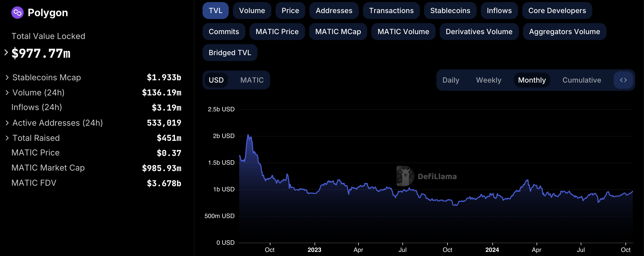
Task: Expand the Total Value Locked breakdown
Action: click(x=6, y=53)
